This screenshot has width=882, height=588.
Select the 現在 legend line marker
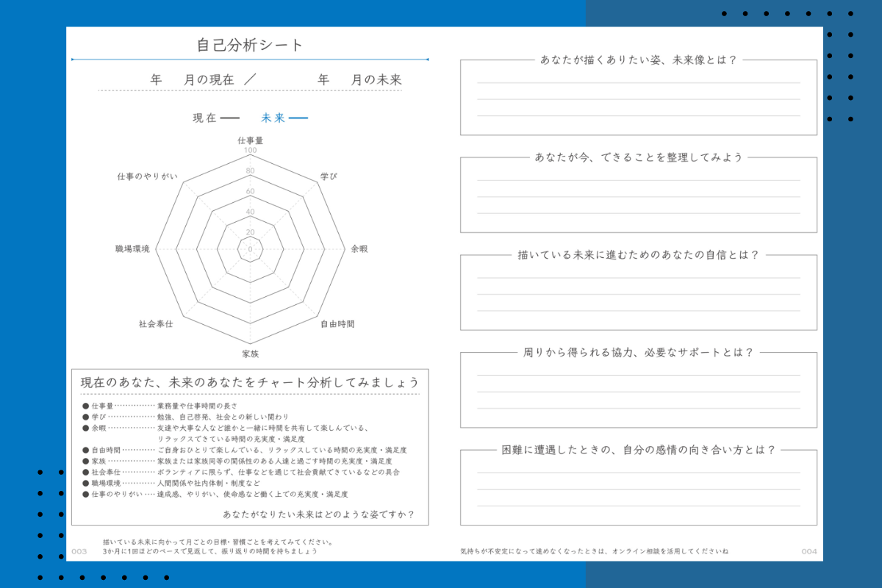(x=230, y=118)
